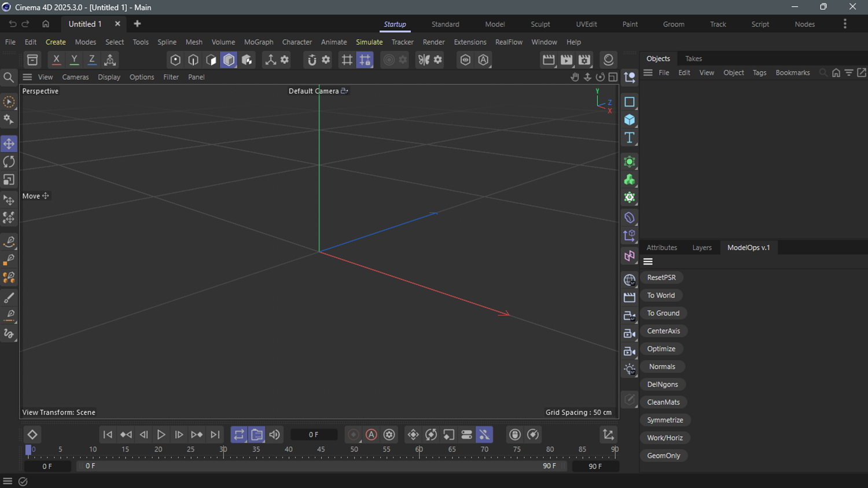Click the To Ground button
Image resolution: width=868 pixels, height=488 pixels.
pyautogui.click(x=663, y=313)
